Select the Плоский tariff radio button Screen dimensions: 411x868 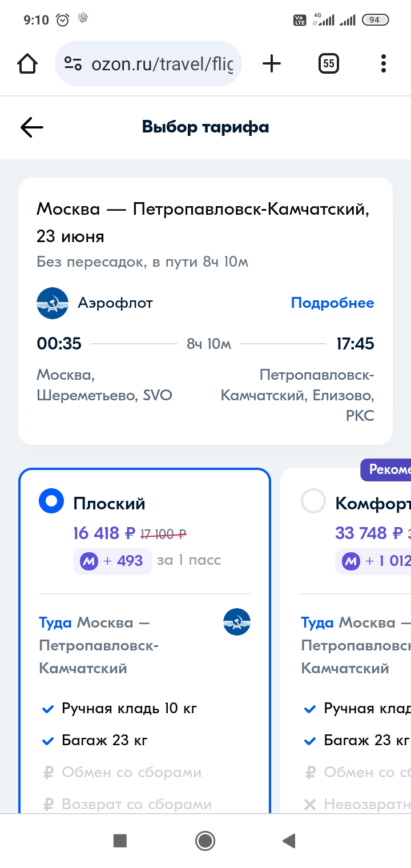click(51, 502)
